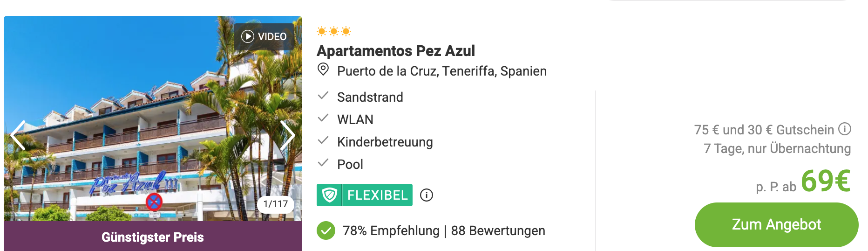Show the next hotel photo
The width and height of the screenshot is (868, 251).
(288, 135)
